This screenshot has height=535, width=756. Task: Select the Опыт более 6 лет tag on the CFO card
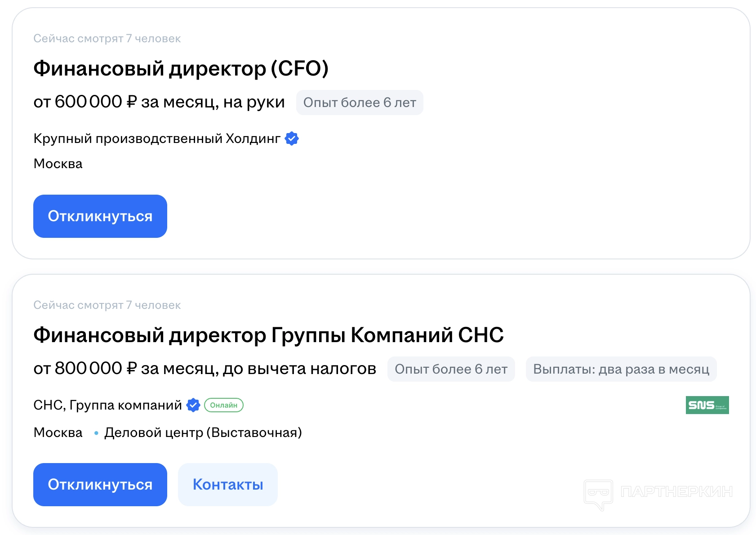click(360, 103)
